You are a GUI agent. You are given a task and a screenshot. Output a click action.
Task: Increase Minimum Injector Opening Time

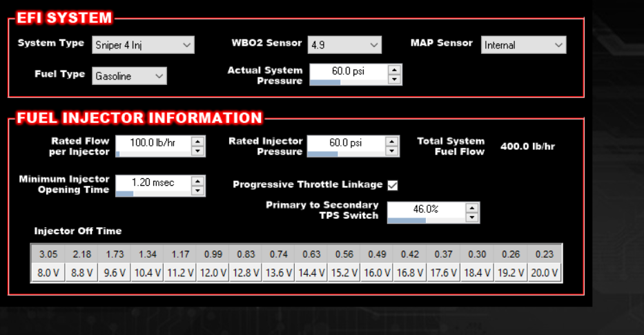(198, 180)
